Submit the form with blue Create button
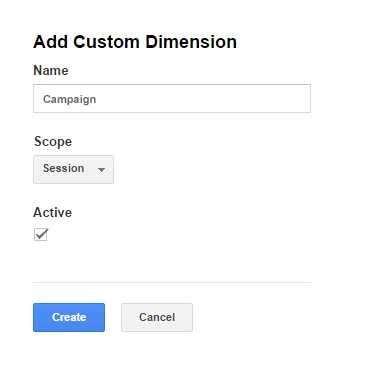 point(69,317)
